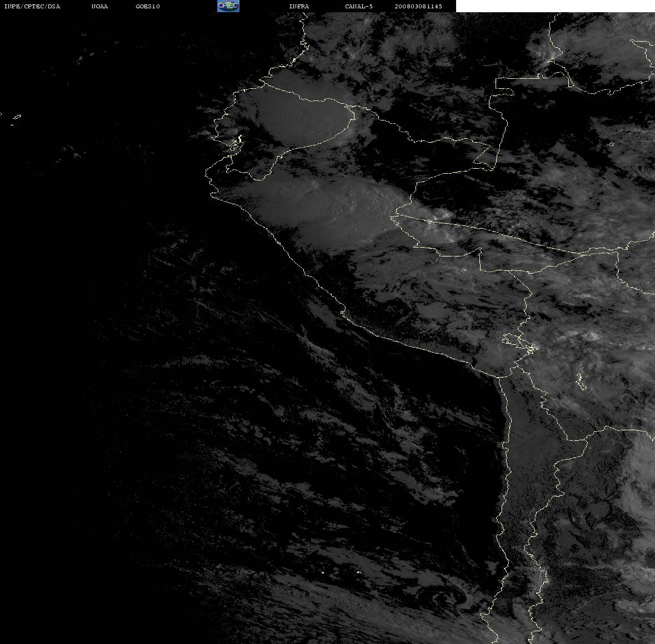Select the INPE/CPTEC/DSA header text
Screen dimensions: 655x644
pyautogui.click(x=32, y=6)
